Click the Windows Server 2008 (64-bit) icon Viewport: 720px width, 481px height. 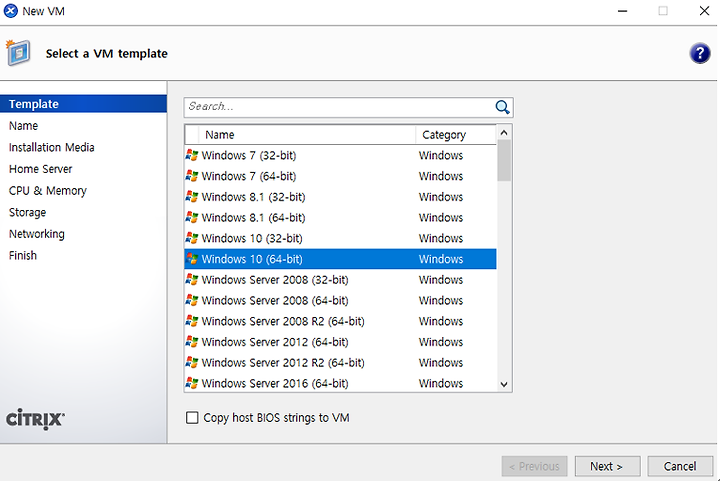click(x=192, y=300)
